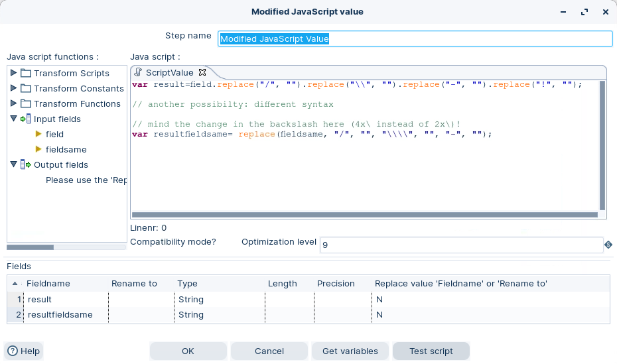Close the ScriptValue tab with its X icon
Image resolution: width=617 pixels, height=364 pixels.
tap(203, 72)
